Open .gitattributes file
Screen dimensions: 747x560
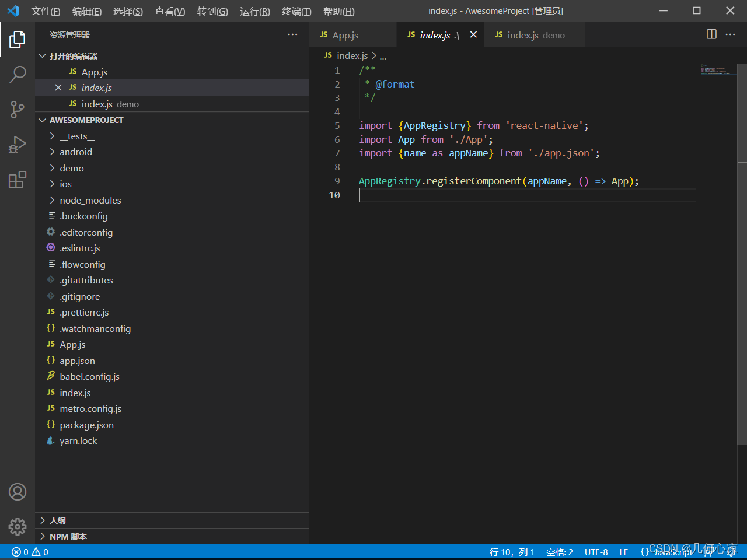[x=172, y=280]
